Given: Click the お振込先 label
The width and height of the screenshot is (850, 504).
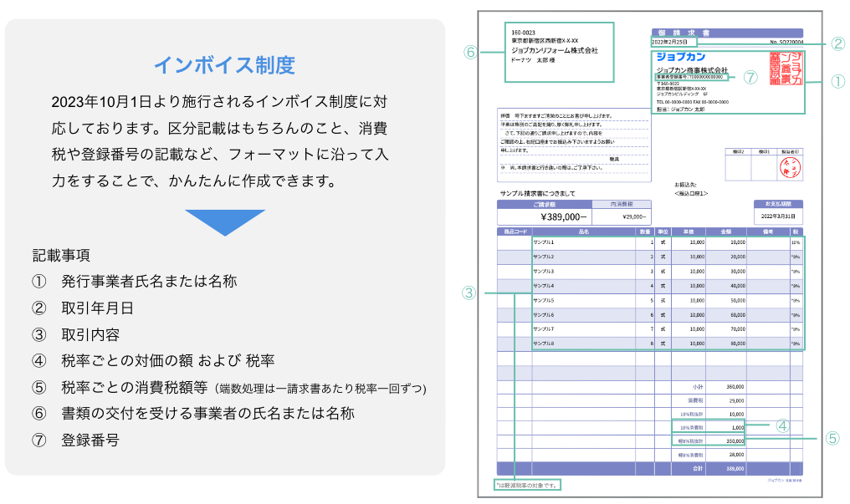Looking at the screenshot, I should coord(685,185).
